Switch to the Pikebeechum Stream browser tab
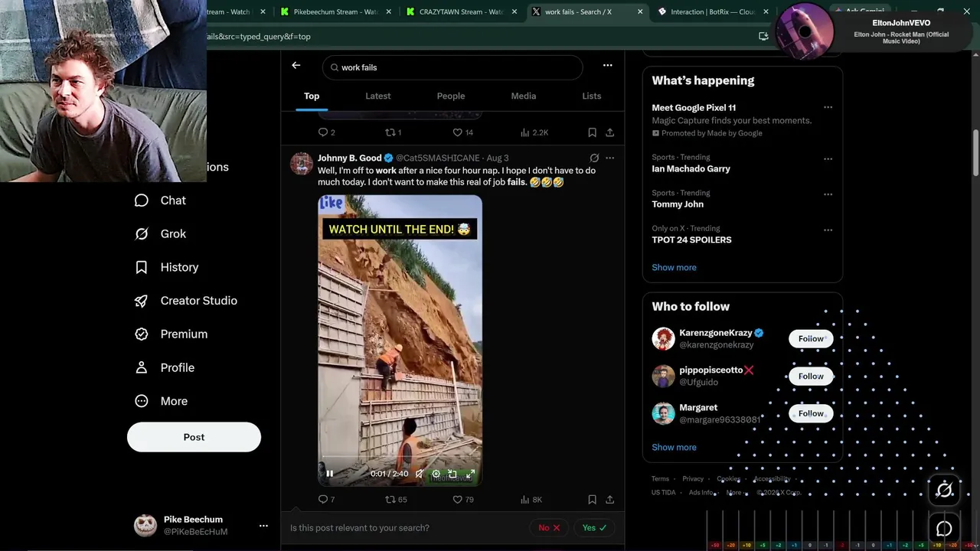The image size is (980, 551). point(335,11)
